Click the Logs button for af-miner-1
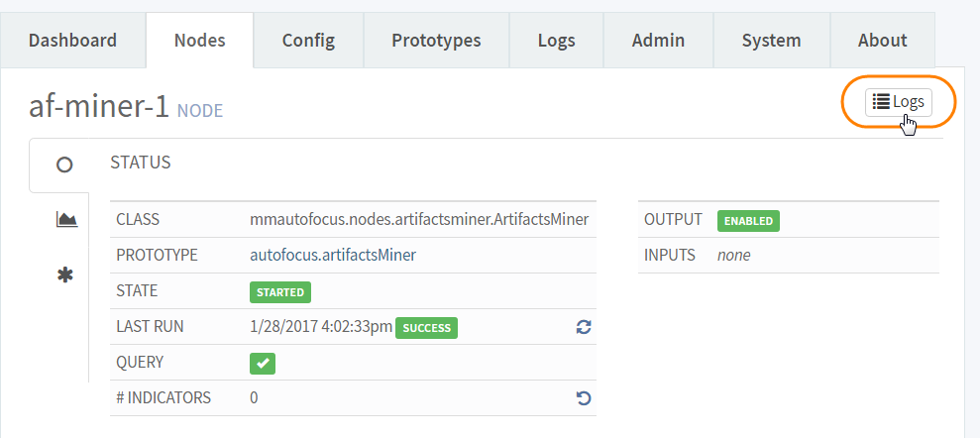The width and height of the screenshot is (980, 438). (x=898, y=102)
